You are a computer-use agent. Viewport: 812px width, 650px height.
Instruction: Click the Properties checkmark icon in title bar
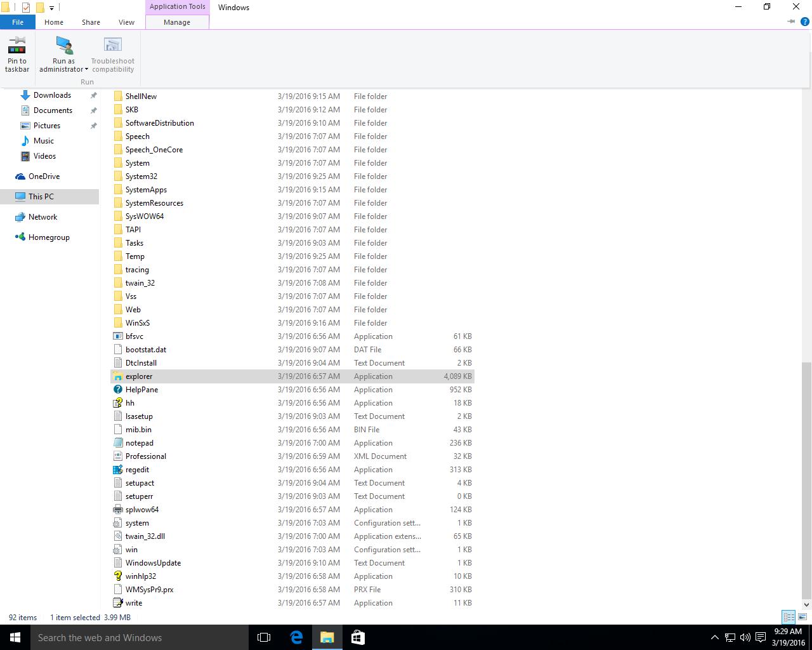26,8
